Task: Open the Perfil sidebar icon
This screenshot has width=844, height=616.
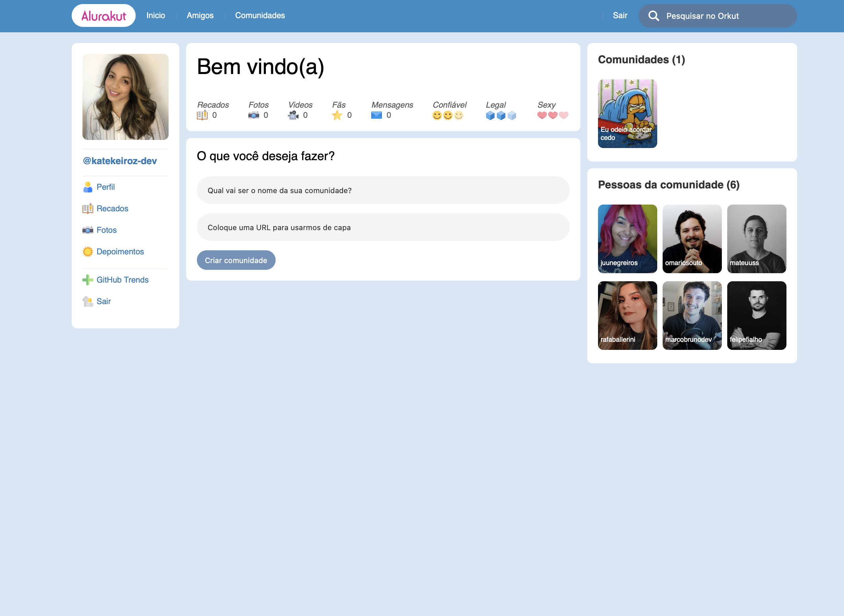Action: pos(88,187)
